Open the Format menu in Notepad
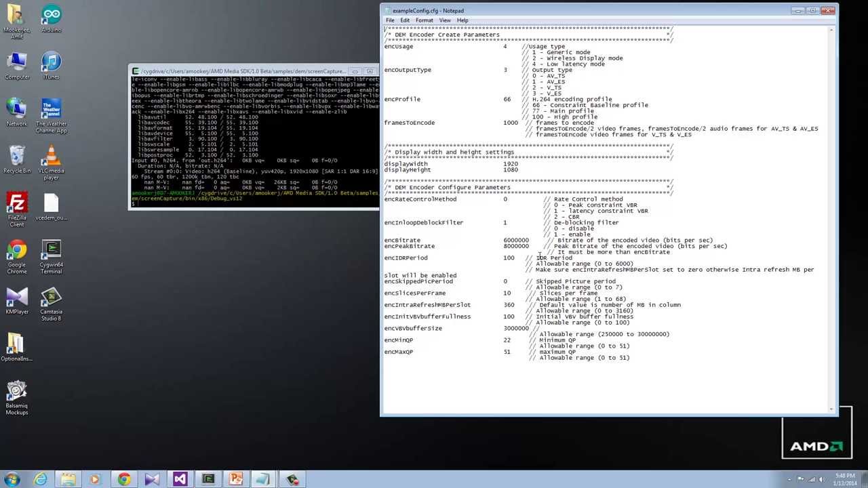This screenshot has height=488, width=868. coord(425,20)
